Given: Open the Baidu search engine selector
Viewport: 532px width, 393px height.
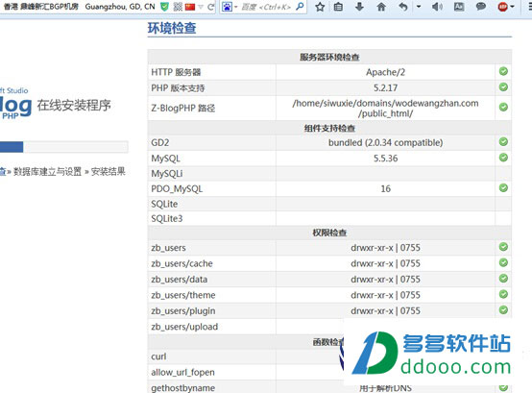Looking at the screenshot, I should [230, 7].
